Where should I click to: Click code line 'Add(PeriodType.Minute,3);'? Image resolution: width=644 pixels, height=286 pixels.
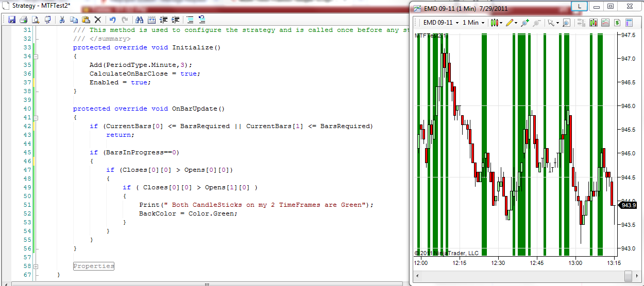pos(141,65)
